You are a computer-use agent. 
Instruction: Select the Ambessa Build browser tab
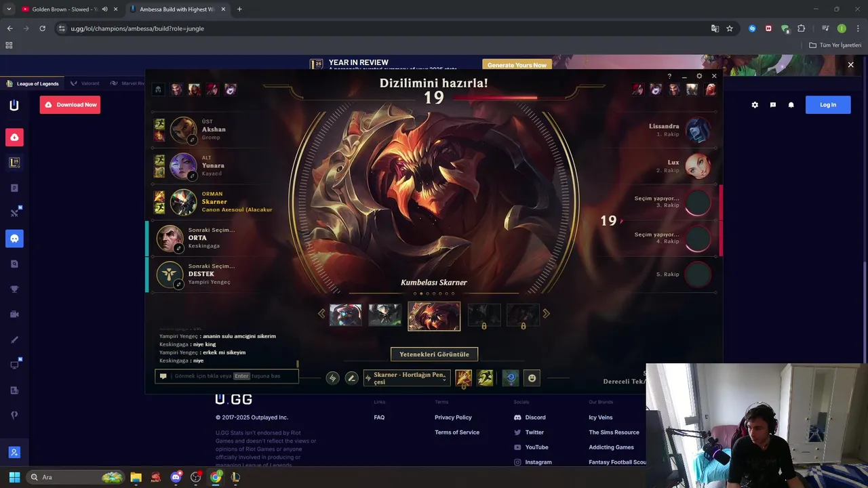coord(178,9)
